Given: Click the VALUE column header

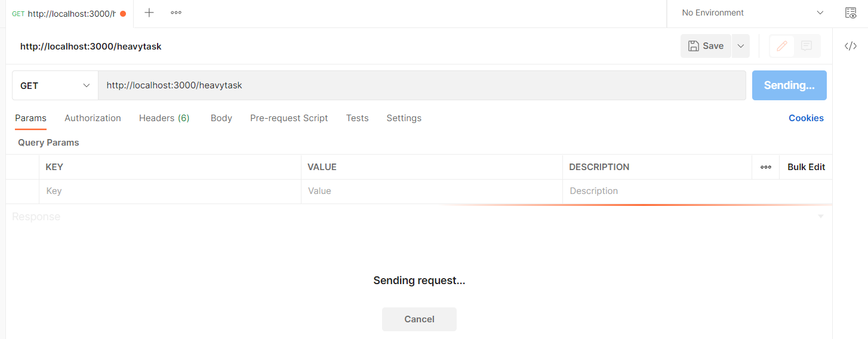Looking at the screenshot, I should 322,167.
